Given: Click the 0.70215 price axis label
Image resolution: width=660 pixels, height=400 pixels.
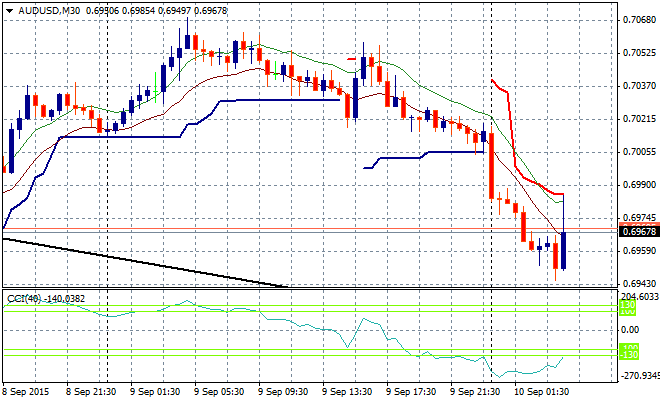Looking at the screenshot, I should click(x=639, y=119).
